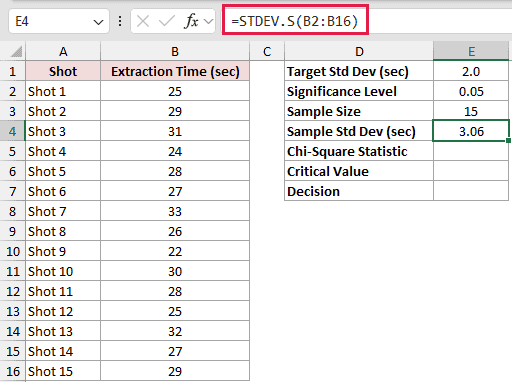Select row 4 header

pos(13,131)
